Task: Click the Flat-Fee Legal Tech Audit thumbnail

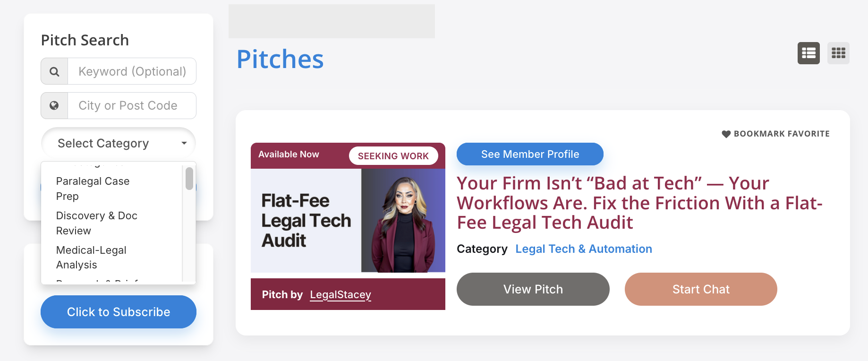Action: [x=348, y=221]
